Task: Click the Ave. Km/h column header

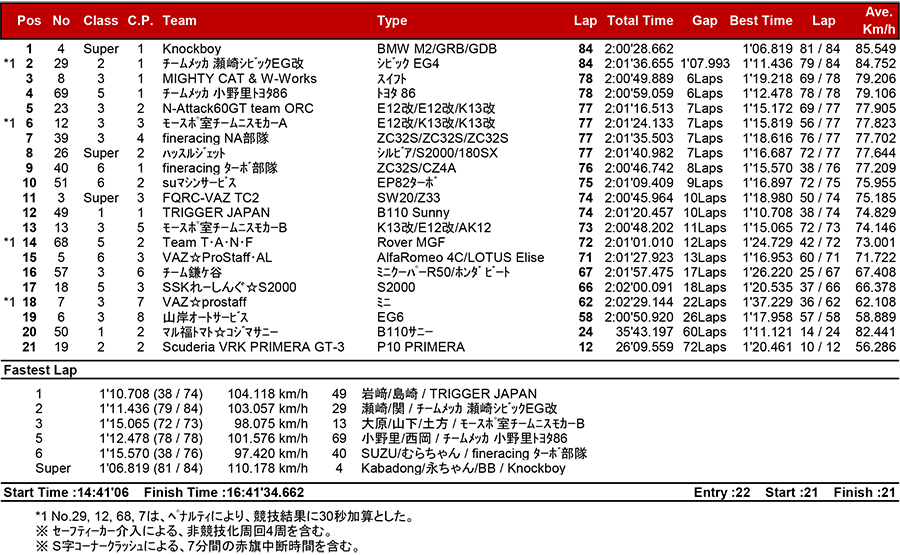Action: point(879,21)
